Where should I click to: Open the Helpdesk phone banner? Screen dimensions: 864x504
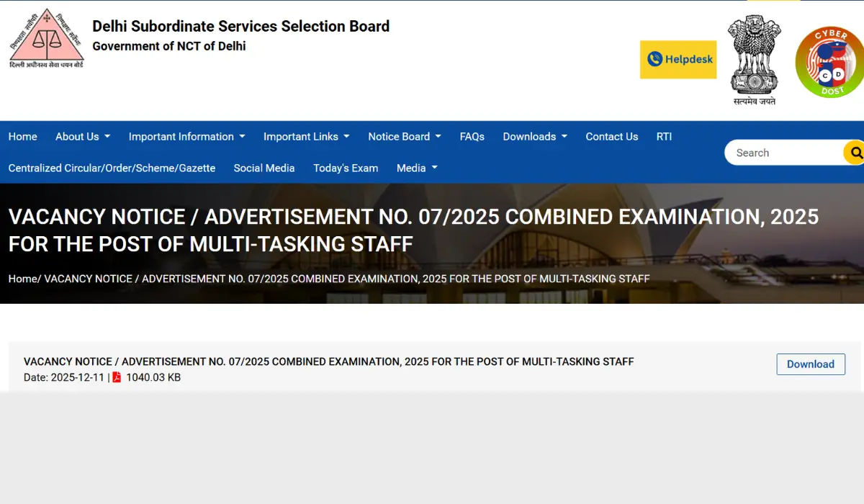tap(678, 60)
